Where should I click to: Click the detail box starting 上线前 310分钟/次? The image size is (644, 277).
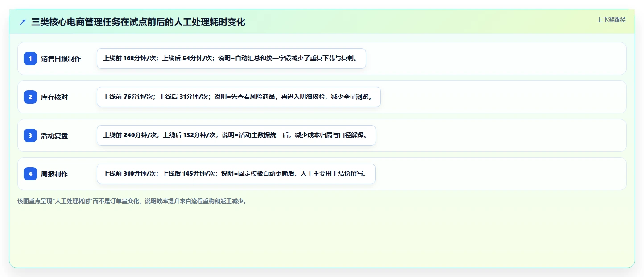tap(236, 174)
